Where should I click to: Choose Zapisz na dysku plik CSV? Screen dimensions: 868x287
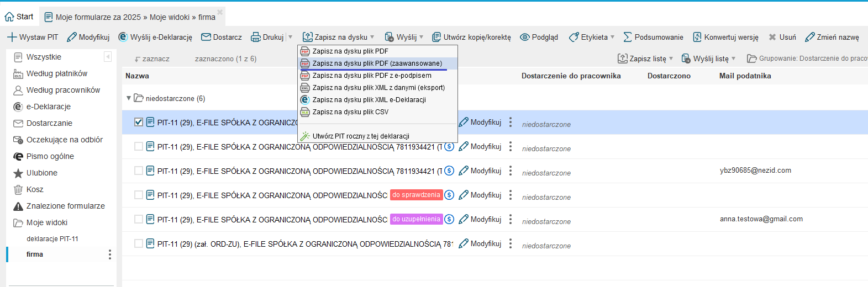click(x=350, y=112)
